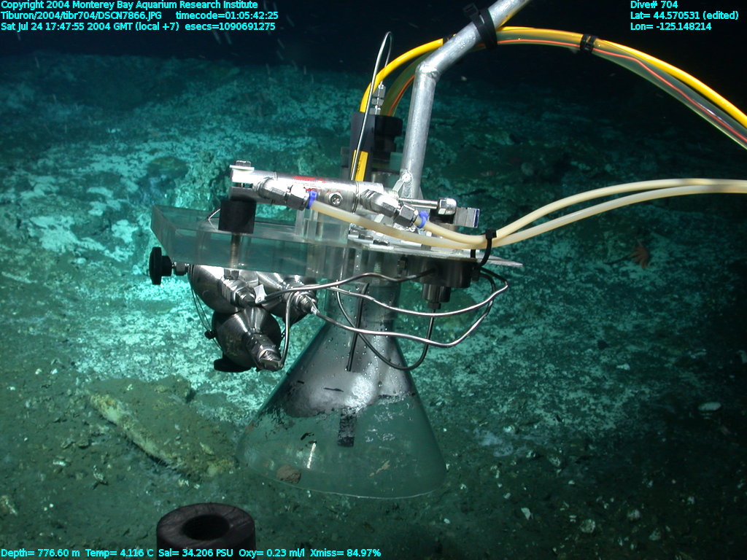Click the transparent funnel cone on seafloor
Image resolution: width=747 pixels, height=560 pixels.
[x=343, y=445]
